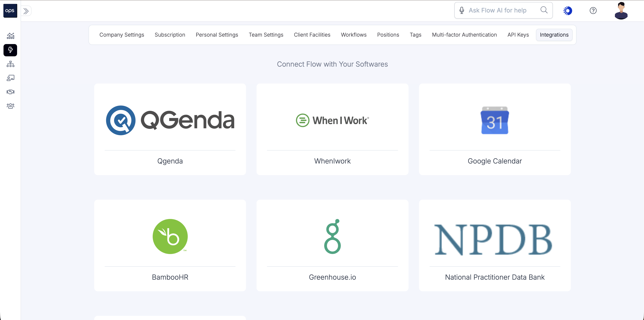
Task: Click the WhenIwork card label
Action: [x=332, y=161]
